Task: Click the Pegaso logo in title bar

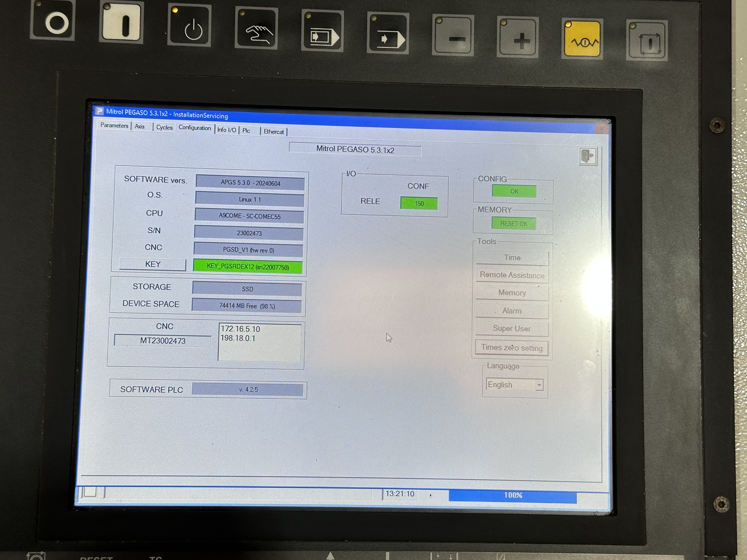Action: [x=99, y=111]
